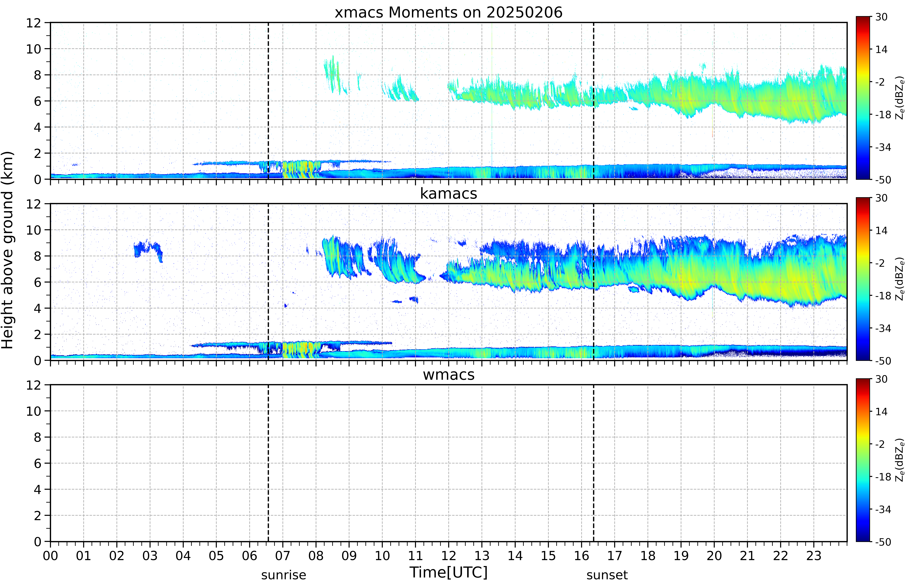Click the "-34" tick on the kamacs colorbar
This screenshot has height=588, width=911.
point(883,328)
